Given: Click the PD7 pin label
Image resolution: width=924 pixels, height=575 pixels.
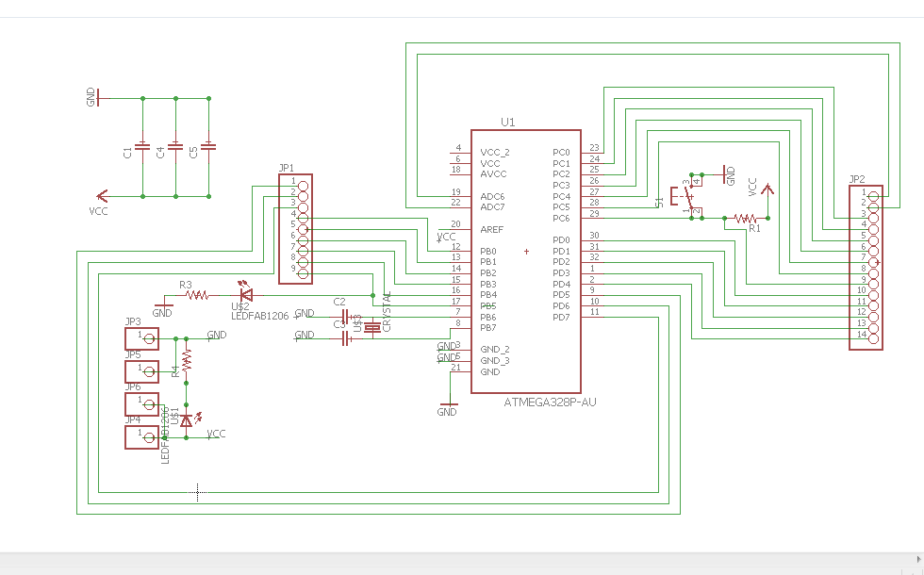Looking at the screenshot, I should point(561,318).
